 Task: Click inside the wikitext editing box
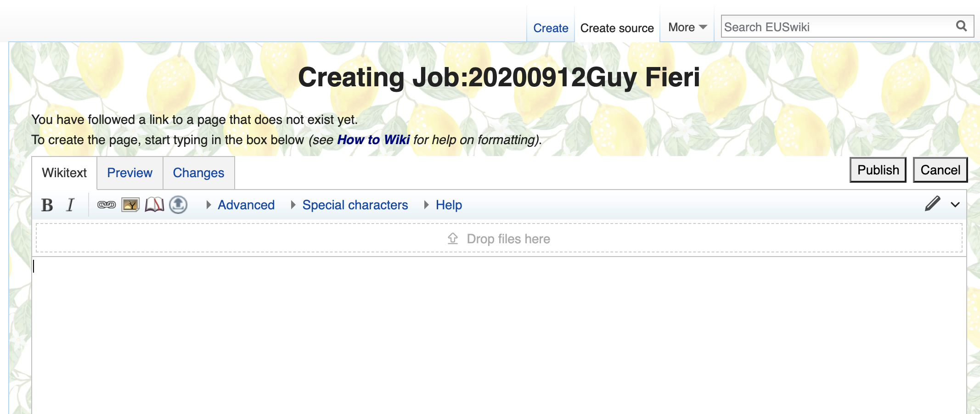tap(499, 335)
